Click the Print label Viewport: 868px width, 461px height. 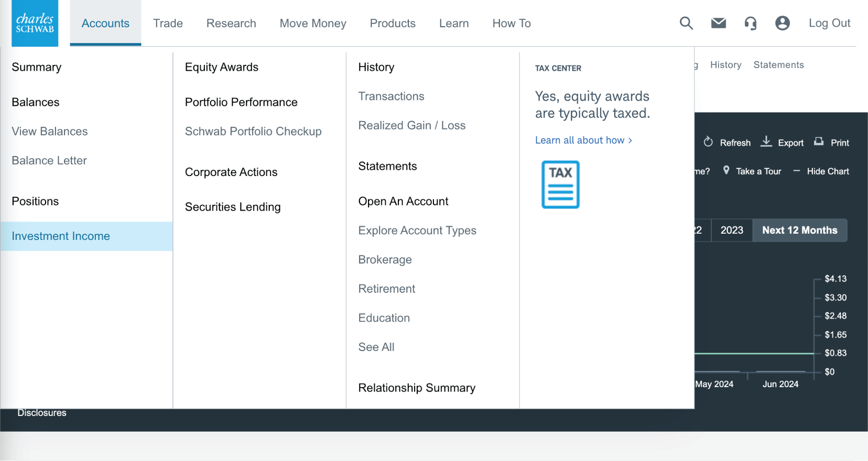click(840, 142)
